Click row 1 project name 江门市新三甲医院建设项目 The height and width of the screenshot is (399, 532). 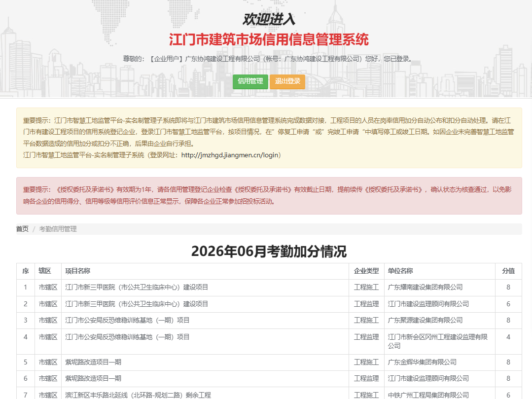pyautogui.click(x=137, y=288)
